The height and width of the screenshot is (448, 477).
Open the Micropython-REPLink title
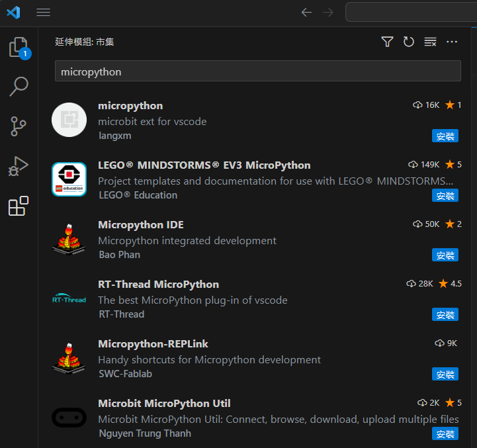(x=153, y=344)
